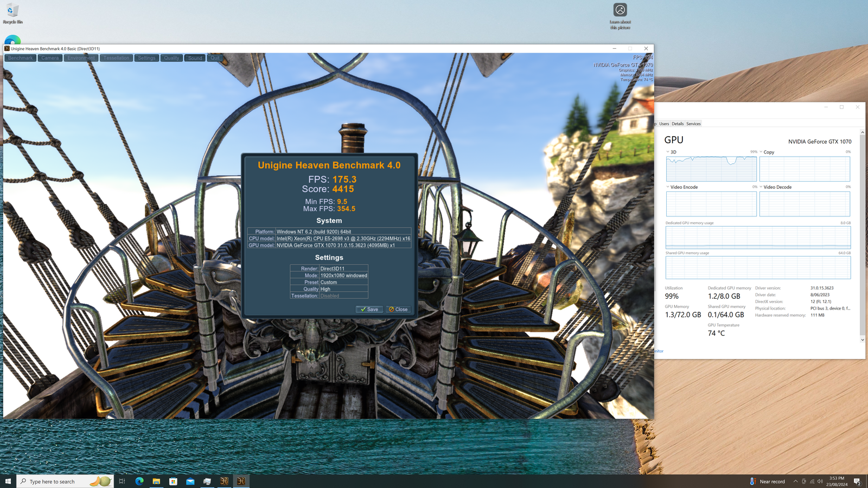The width and height of the screenshot is (868, 488).
Task: Open the Windows Start menu
Action: point(8,481)
